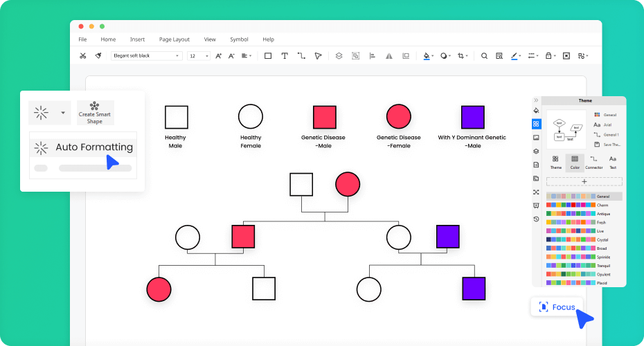Viewport: 644px width, 346px height.
Task: Click the Theme tab under the preview
Action: point(555,163)
